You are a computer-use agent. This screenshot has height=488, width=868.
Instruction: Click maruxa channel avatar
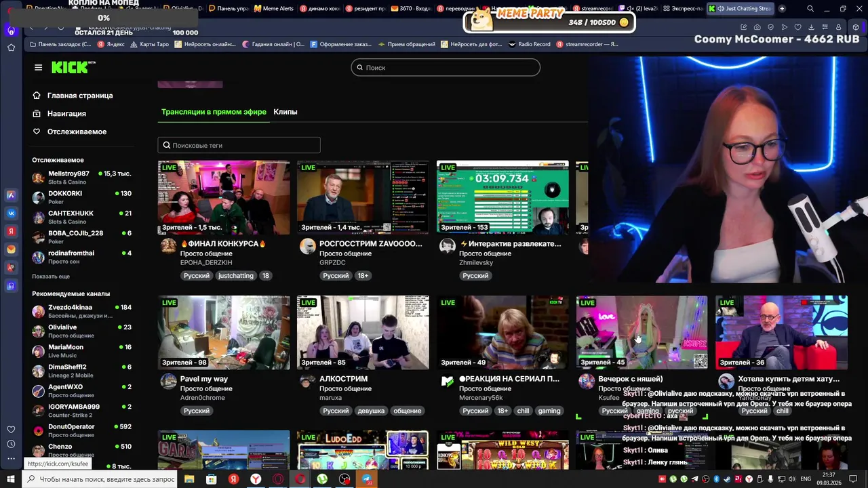308,382
